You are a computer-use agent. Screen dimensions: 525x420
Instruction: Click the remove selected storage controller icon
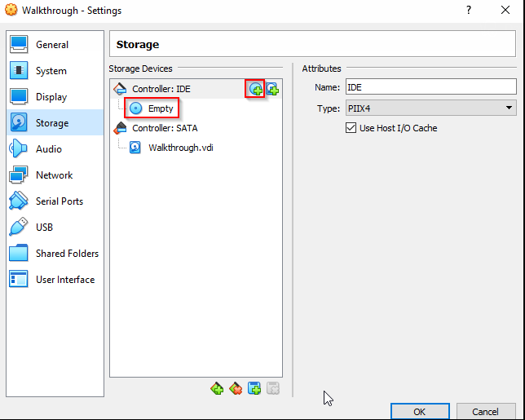click(x=236, y=388)
